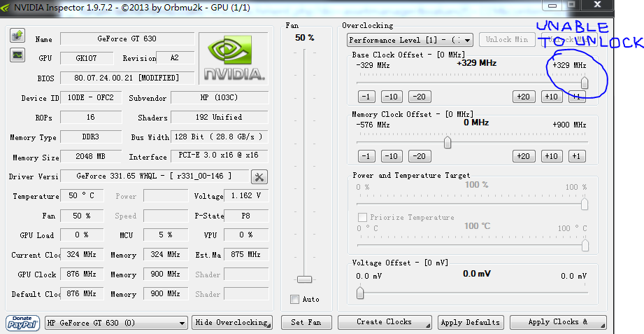Click the Memory Clock -1 button
Screen dimensions: 644x334
click(x=366, y=156)
